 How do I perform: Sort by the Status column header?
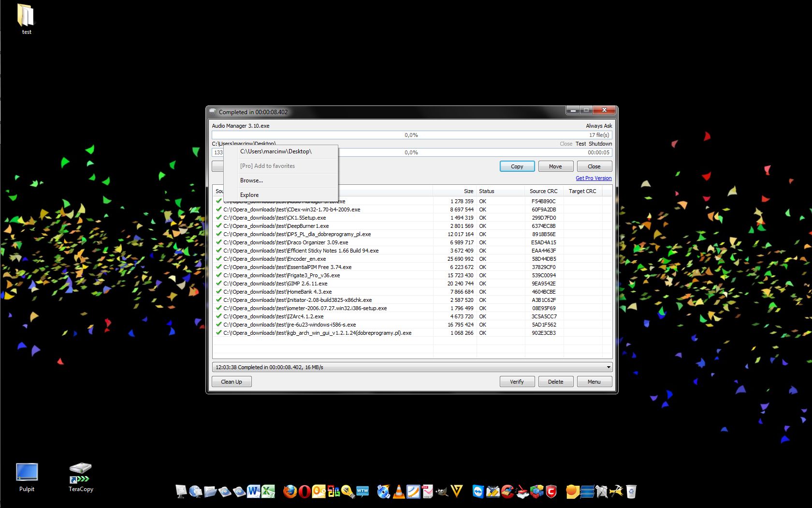coord(501,191)
